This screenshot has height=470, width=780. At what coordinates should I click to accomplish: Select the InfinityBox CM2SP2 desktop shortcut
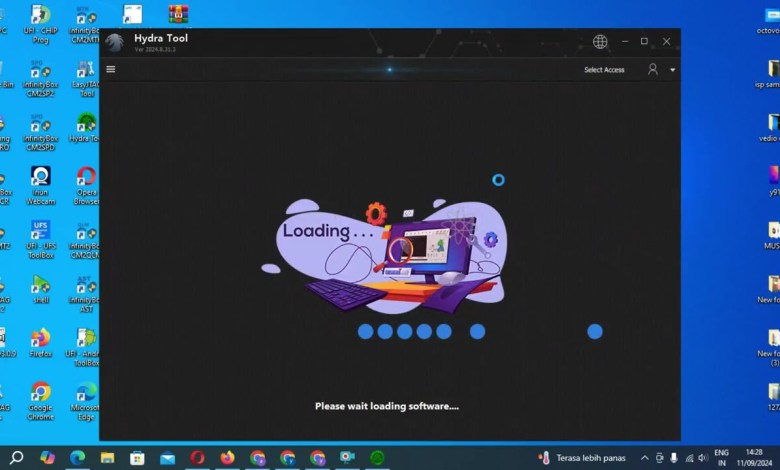pyautogui.click(x=41, y=79)
